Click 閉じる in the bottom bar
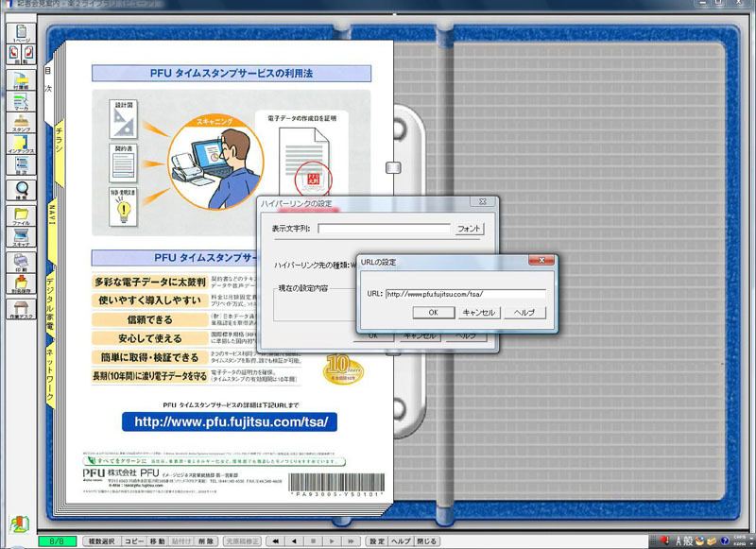The width and height of the screenshot is (756, 549). click(x=426, y=541)
